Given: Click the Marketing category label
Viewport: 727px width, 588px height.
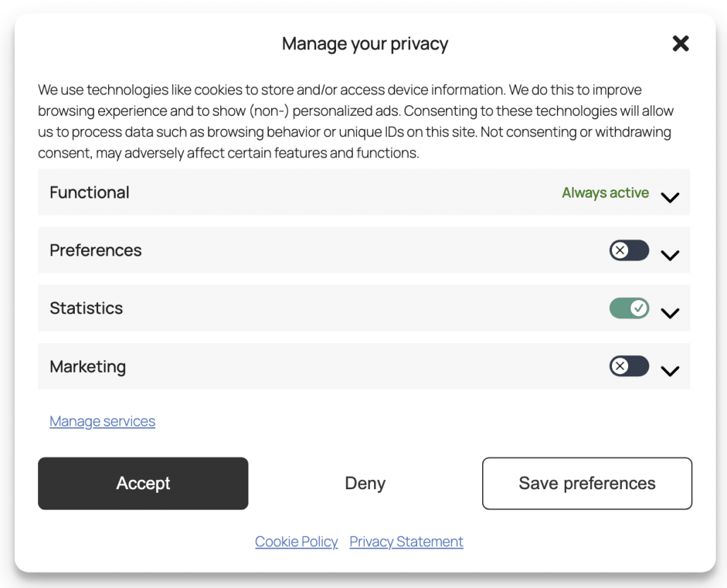Looking at the screenshot, I should (88, 367).
